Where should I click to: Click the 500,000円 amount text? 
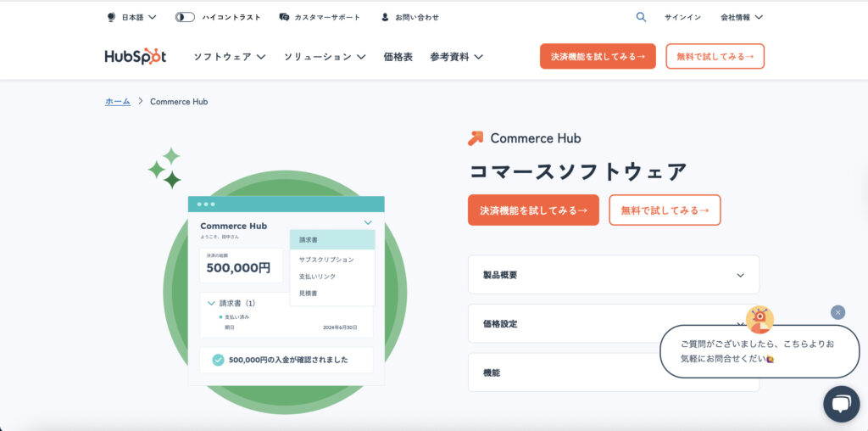coord(238,268)
